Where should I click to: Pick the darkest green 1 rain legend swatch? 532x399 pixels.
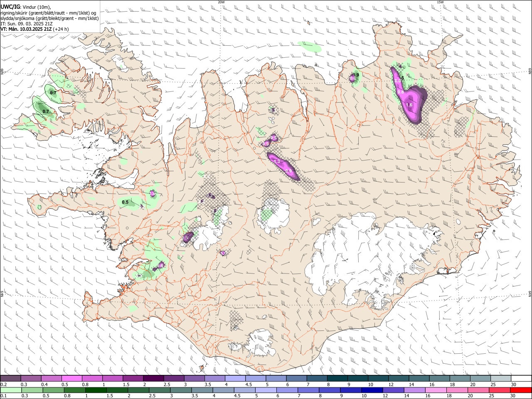point(96,390)
